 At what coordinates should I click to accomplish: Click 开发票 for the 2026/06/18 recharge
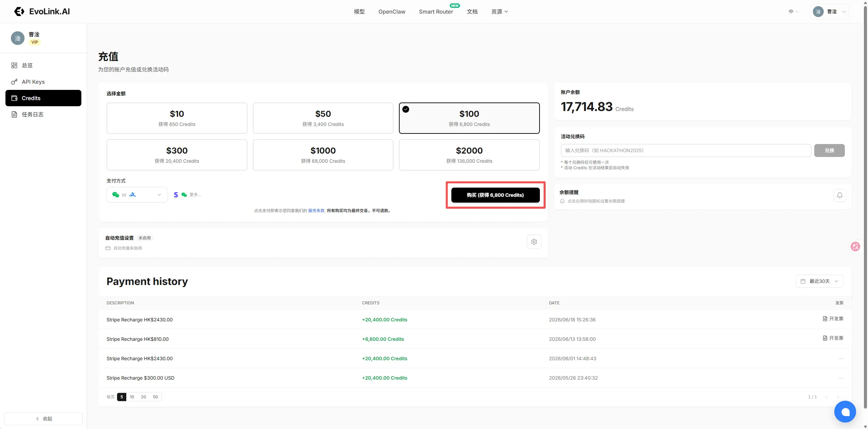coord(833,319)
